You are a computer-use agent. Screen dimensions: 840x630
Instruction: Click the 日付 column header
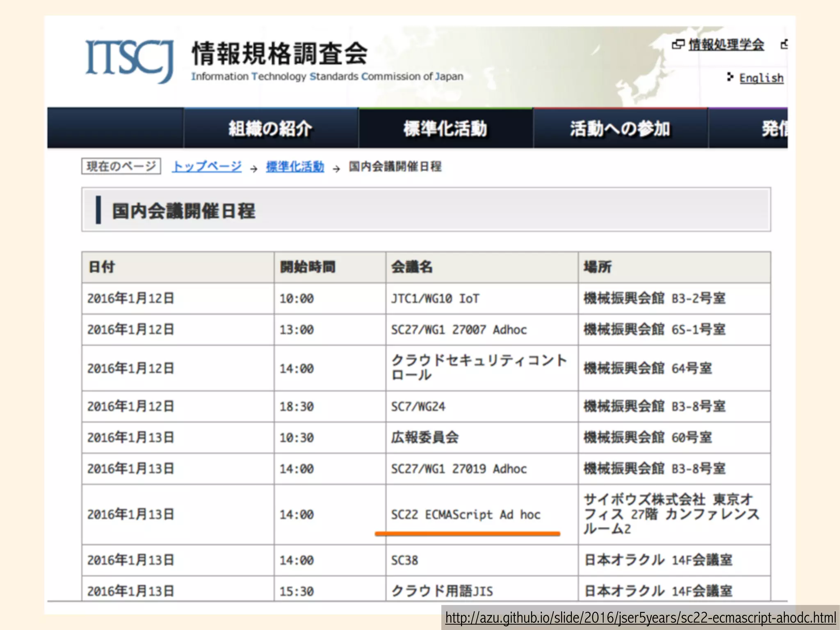click(x=102, y=267)
